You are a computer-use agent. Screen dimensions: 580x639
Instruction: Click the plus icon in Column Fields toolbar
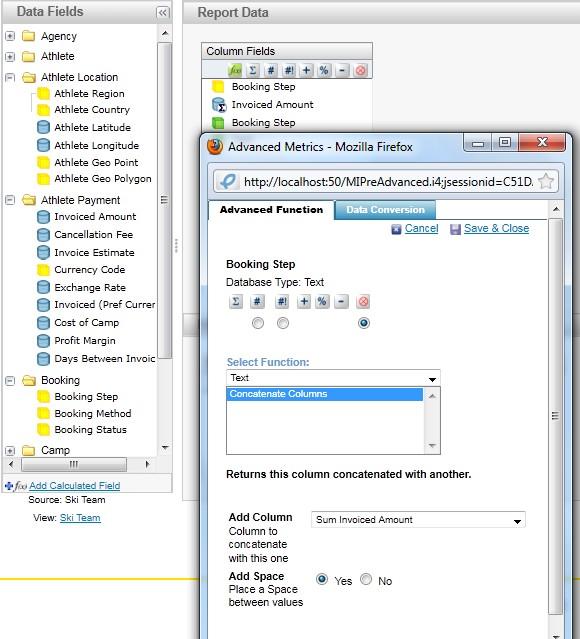pyautogui.click(x=306, y=71)
